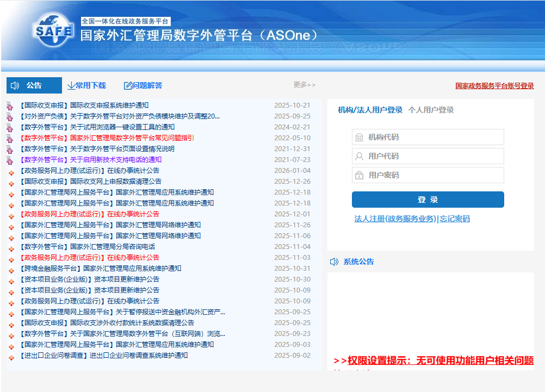Select the 公告 tab
Viewport: 545px width, 392px height.
34,85
